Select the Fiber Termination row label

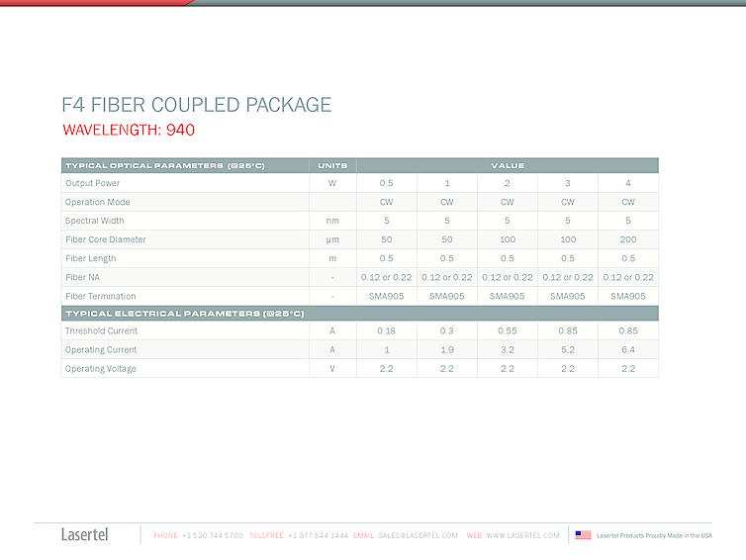pos(100,296)
